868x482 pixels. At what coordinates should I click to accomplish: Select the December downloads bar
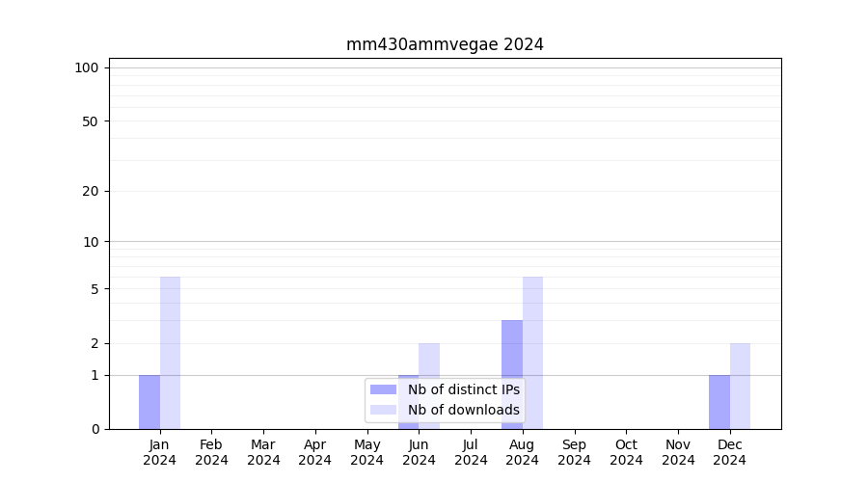tap(740, 386)
